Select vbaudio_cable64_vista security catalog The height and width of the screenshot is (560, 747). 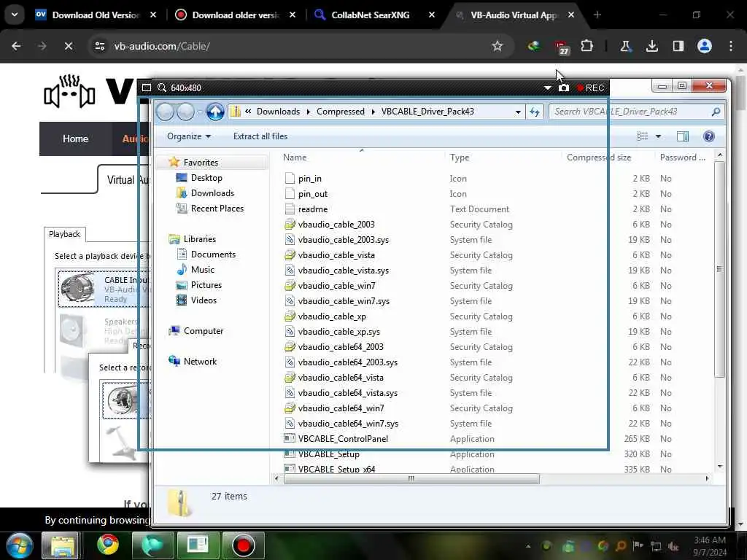click(341, 378)
